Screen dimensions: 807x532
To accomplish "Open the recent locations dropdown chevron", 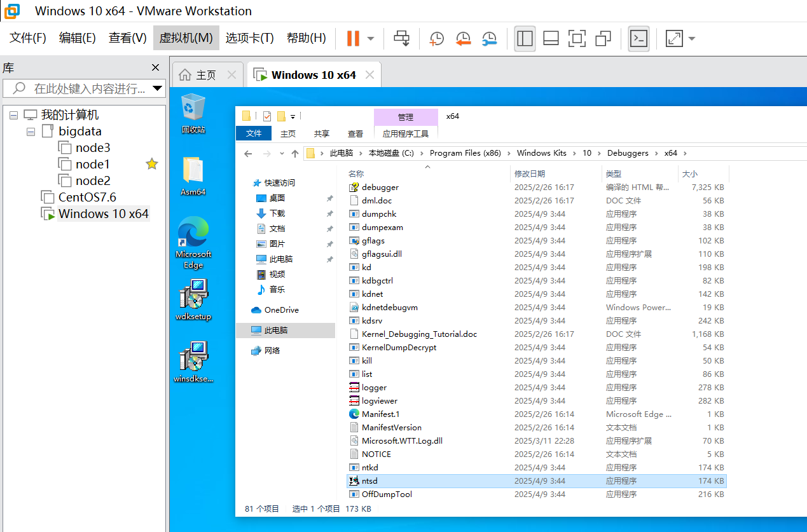I will [x=282, y=153].
